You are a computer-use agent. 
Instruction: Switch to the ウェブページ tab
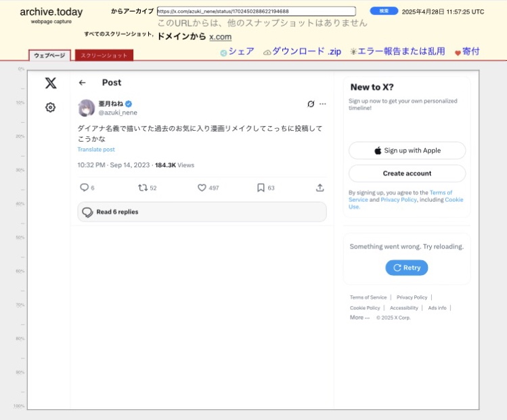coord(49,56)
